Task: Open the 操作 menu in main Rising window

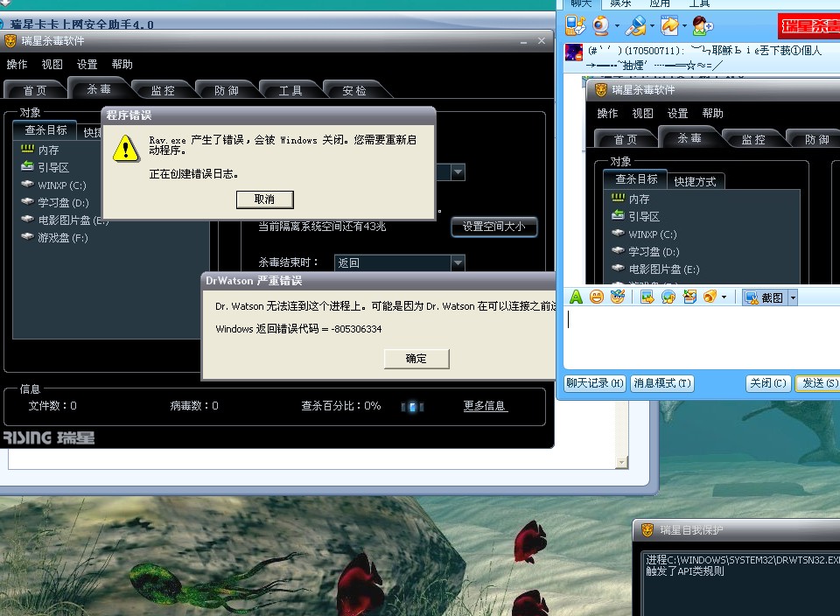Action: point(17,64)
